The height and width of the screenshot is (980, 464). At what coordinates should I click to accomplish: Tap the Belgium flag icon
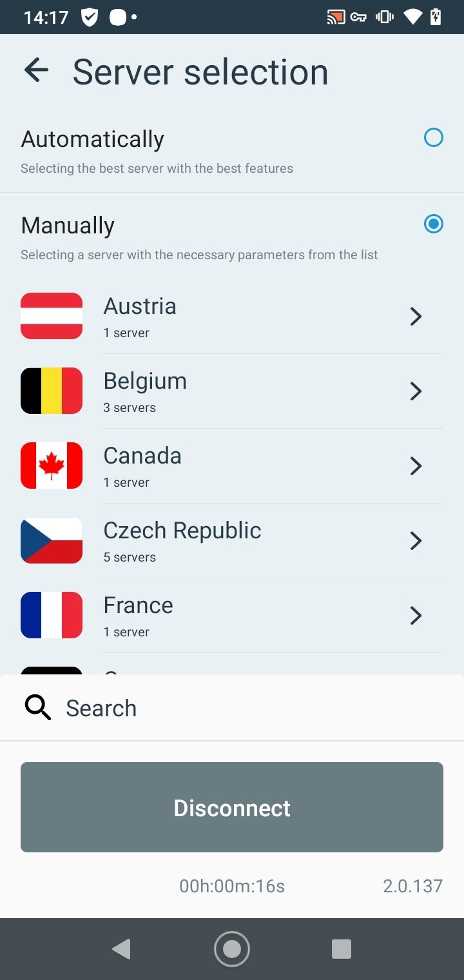click(x=52, y=391)
